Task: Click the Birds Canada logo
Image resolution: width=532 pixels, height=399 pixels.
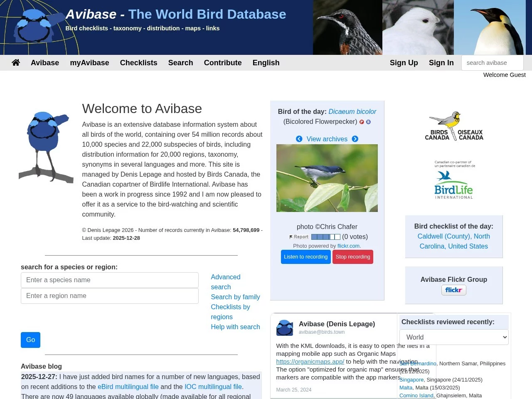Action: point(454,125)
